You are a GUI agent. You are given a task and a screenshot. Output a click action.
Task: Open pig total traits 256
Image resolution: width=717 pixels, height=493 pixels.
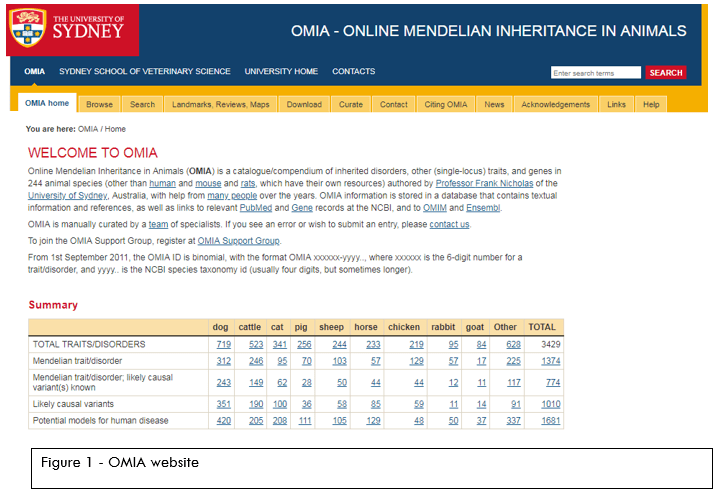[x=304, y=344]
